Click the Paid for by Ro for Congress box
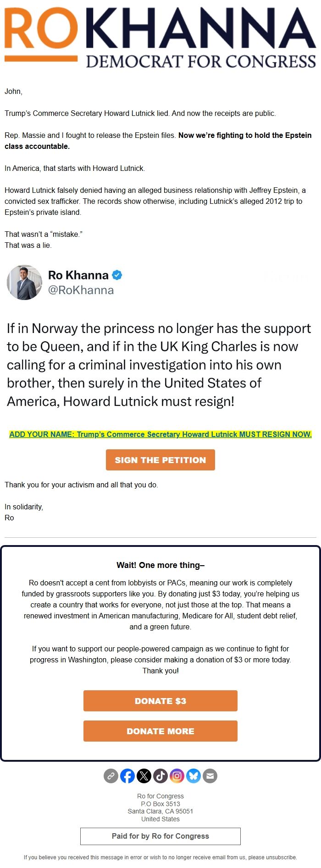 pos(160,836)
